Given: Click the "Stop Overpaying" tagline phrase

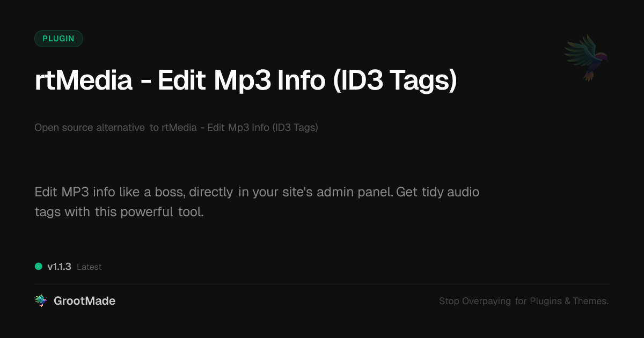Looking at the screenshot, I should [475, 302].
